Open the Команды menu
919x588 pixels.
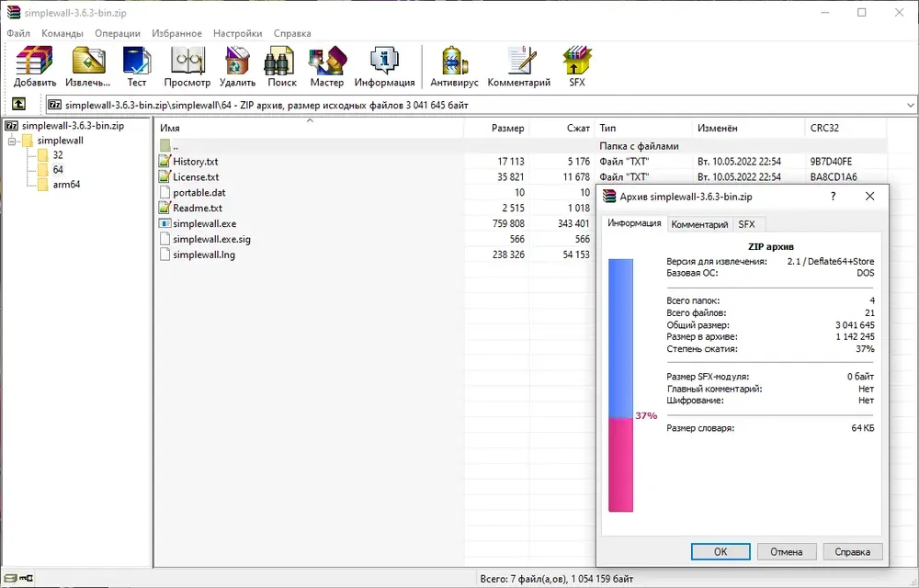coord(62,33)
